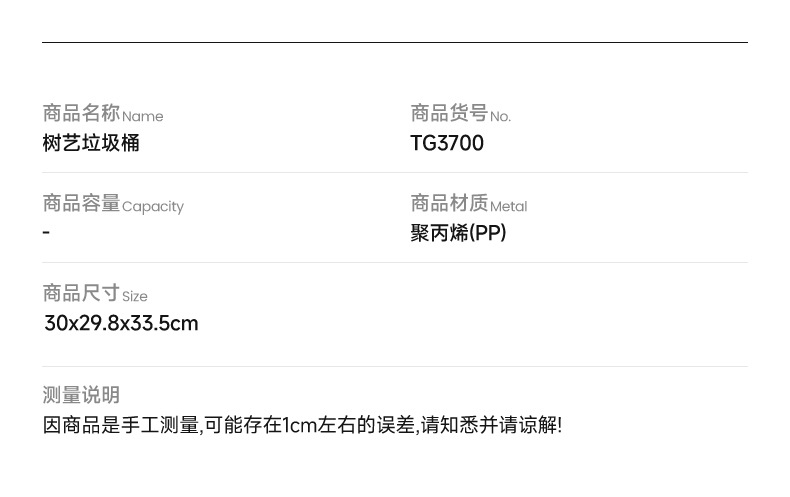The image size is (790, 497).
Task: Click the 商品容量 label
Action: [x=81, y=203]
